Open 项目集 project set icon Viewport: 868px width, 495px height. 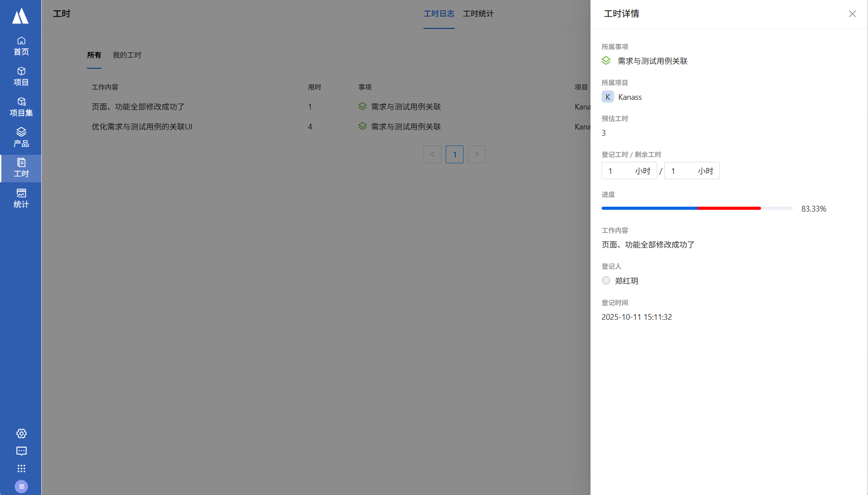tap(21, 107)
